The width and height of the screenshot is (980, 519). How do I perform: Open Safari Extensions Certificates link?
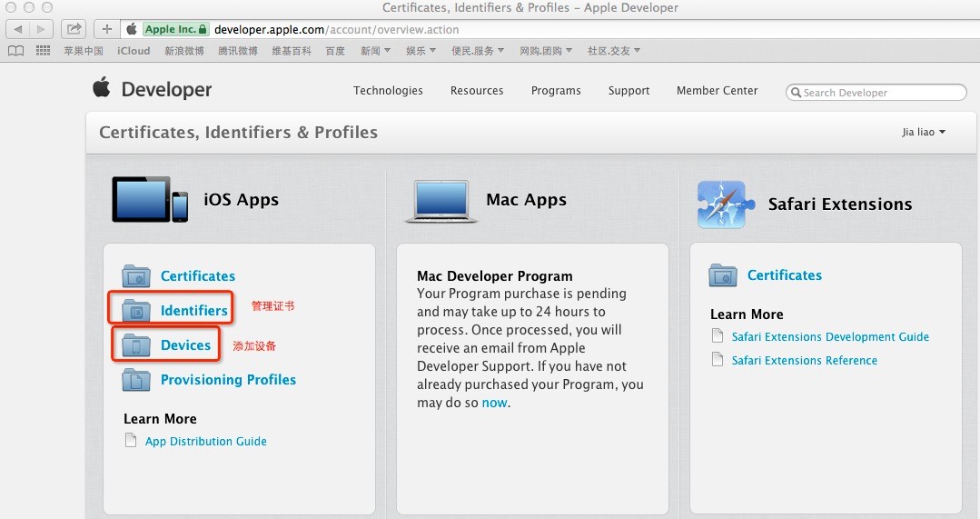[x=785, y=275]
